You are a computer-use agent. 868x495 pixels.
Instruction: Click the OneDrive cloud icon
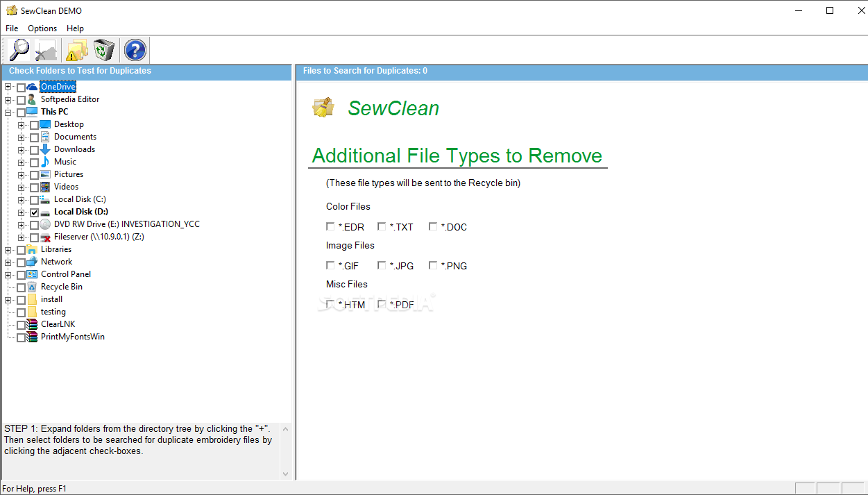[x=32, y=87]
